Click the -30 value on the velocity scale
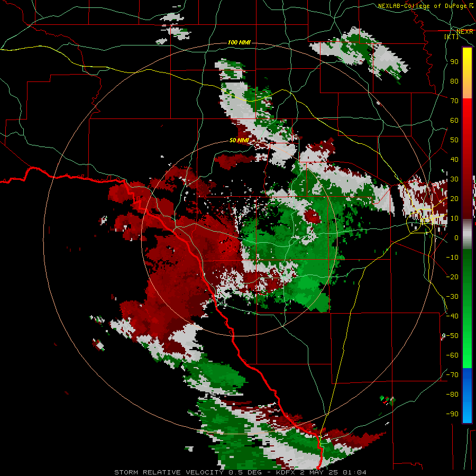476x476 pixels. (452, 297)
